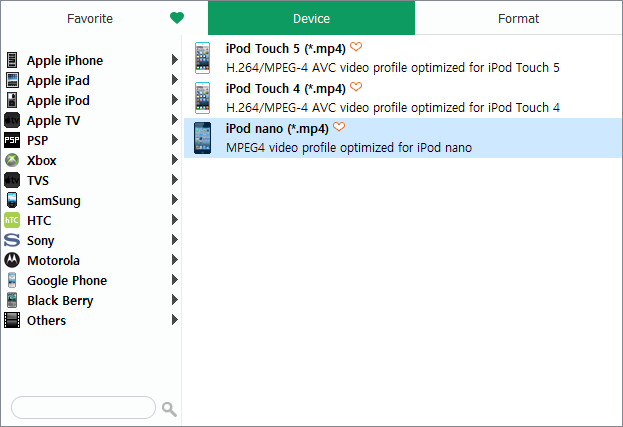The width and height of the screenshot is (623, 427).
Task: Click the Black Berry phone icon
Action: click(12, 300)
